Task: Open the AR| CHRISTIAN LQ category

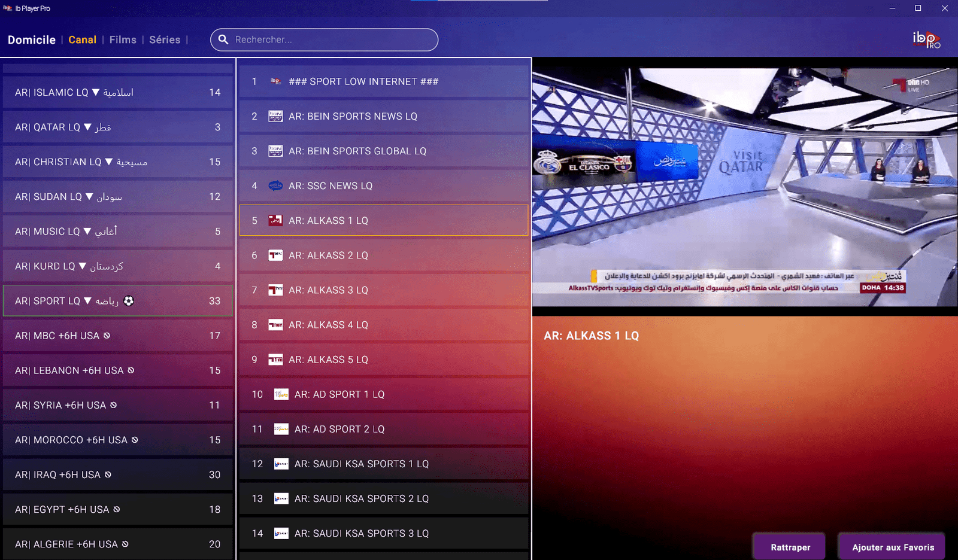Action: (x=118, y=162)
